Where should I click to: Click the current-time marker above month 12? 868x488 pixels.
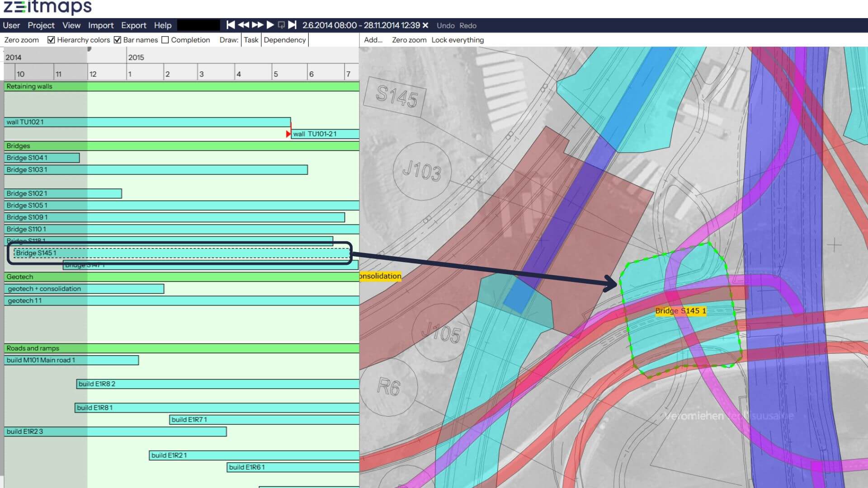(89, 49)
